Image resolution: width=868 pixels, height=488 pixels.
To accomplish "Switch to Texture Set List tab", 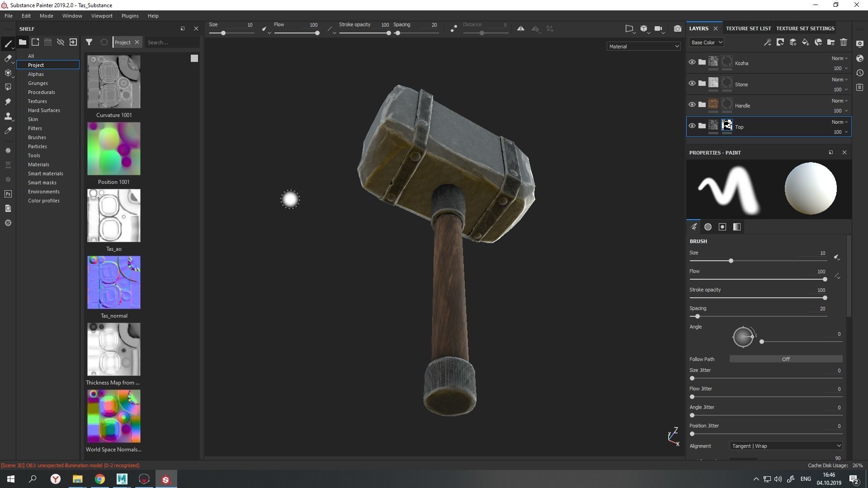I will [x=748, y=28].
